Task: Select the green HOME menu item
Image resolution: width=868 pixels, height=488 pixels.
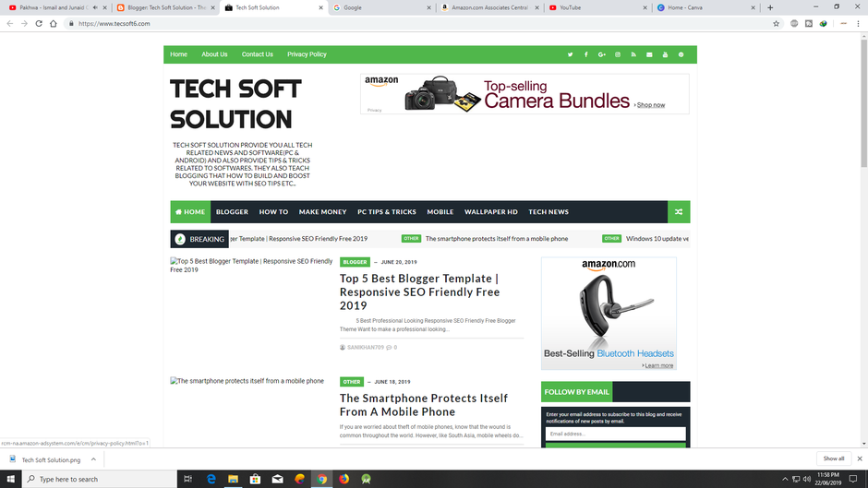Action: (x=190, y=212)
